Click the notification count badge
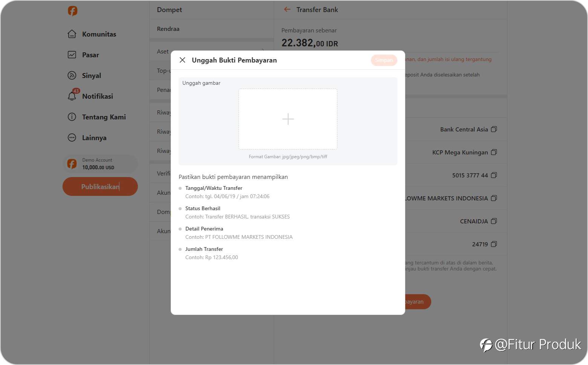The image size is (588, 365). click(76, 91)
